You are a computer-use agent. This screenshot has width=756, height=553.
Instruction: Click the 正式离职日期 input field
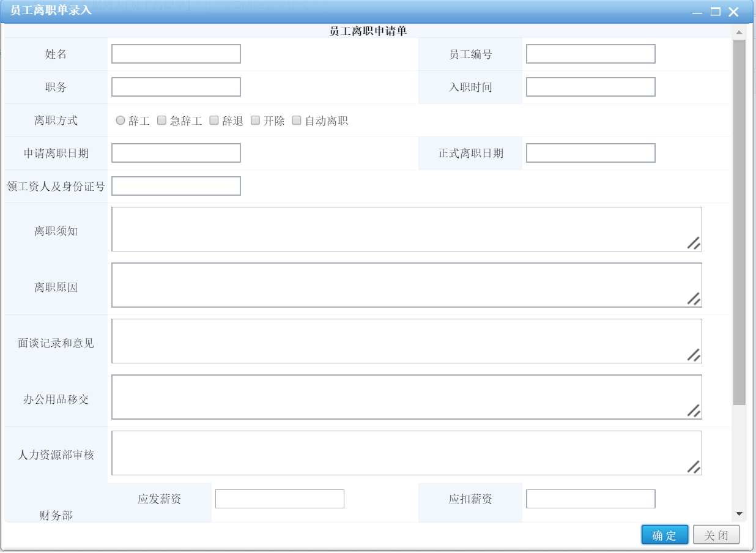[591, 153]
